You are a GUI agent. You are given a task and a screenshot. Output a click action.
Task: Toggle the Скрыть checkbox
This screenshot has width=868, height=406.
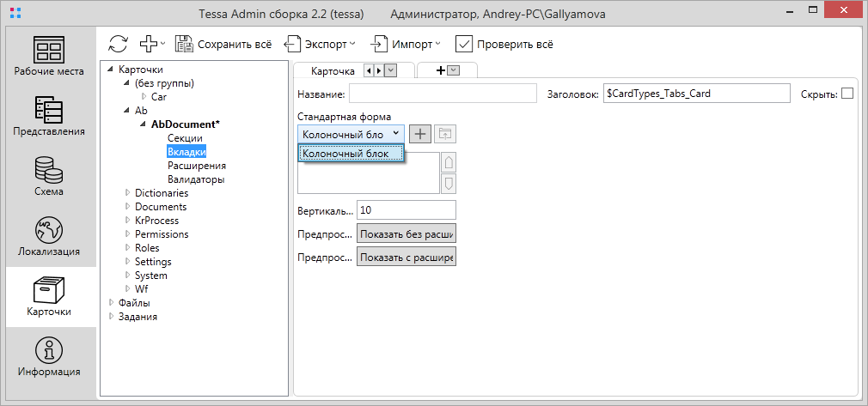click(847, 94)
